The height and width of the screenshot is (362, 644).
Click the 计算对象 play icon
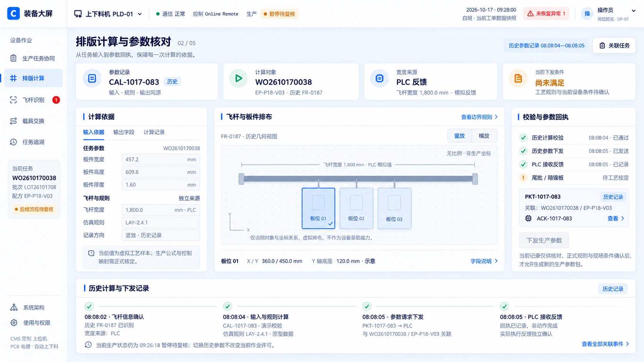(238, 78)
